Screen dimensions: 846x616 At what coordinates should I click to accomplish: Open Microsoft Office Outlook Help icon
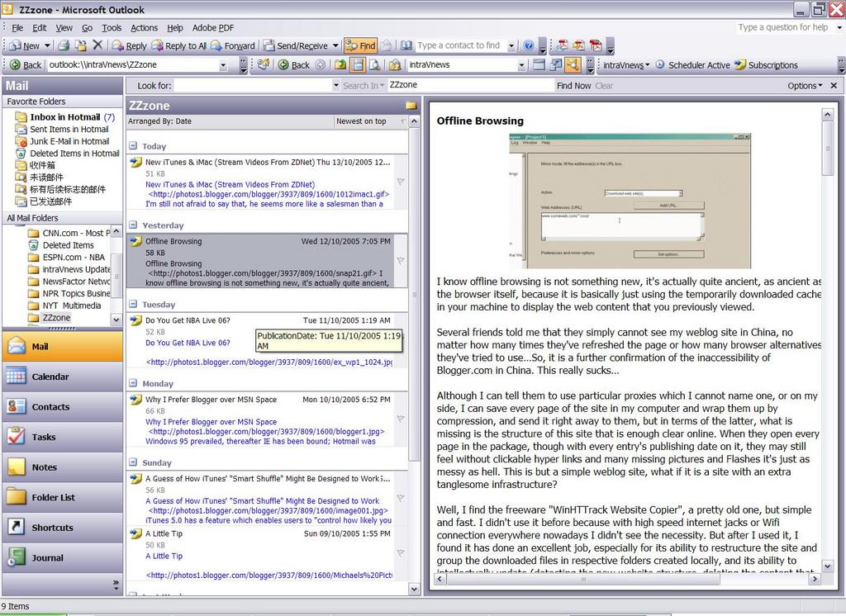pyautogui.click(x=529, y=46)
